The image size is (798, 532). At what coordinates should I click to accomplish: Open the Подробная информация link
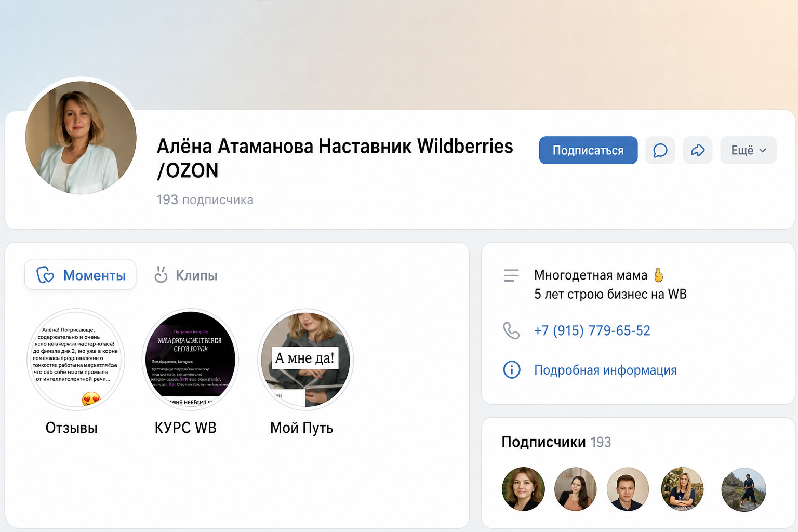[605, 370]
